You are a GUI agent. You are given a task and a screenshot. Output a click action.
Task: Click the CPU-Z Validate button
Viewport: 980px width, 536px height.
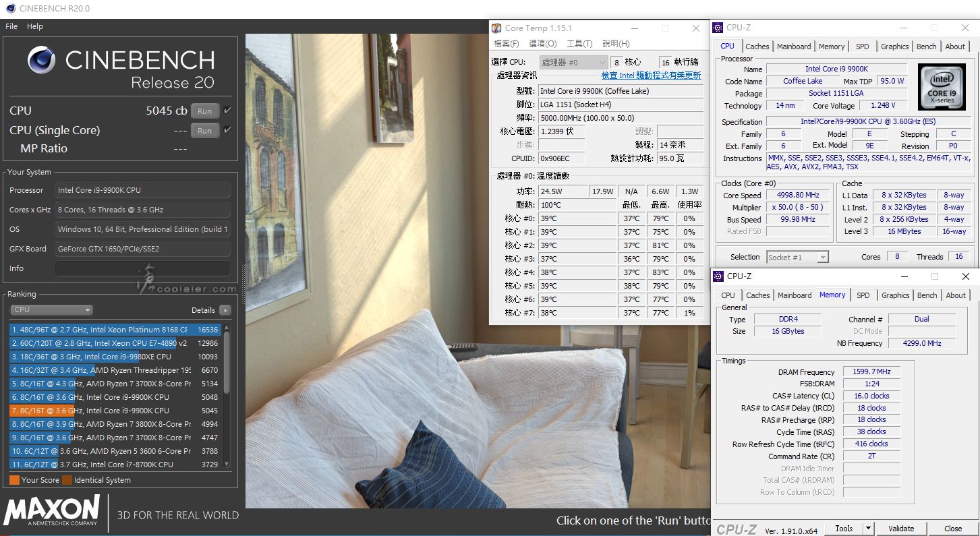[x=901, y=529]
